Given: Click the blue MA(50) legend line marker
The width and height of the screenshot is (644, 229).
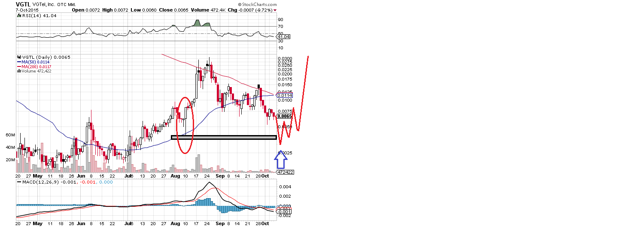Looking at the screenshot, I should point(19,62).
